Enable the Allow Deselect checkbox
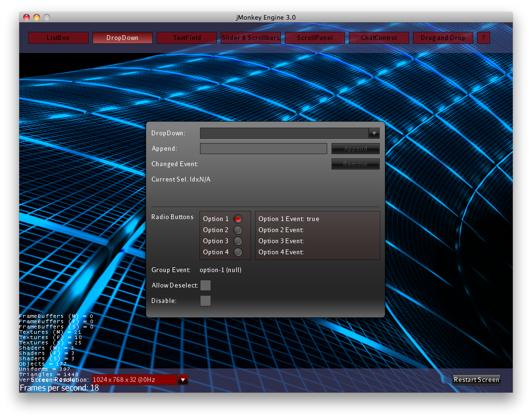The height and width of the screenshot is (419, 532). (x=205, y=285)
